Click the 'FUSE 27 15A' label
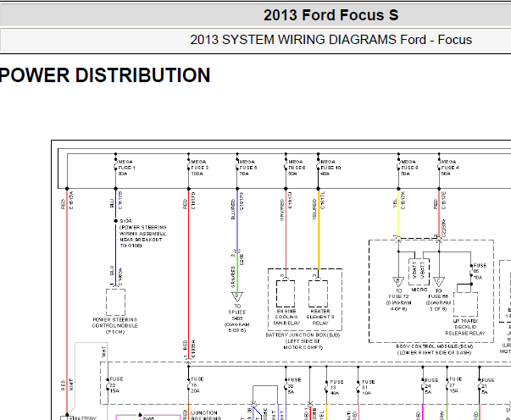The width and height of the screenshot is (511, 420). point(456,384)
